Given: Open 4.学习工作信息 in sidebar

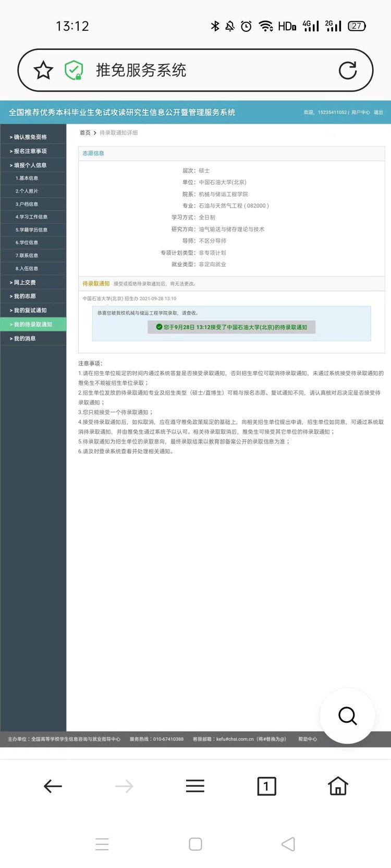Looking at the screenshot, I should (x=33, y=217).
